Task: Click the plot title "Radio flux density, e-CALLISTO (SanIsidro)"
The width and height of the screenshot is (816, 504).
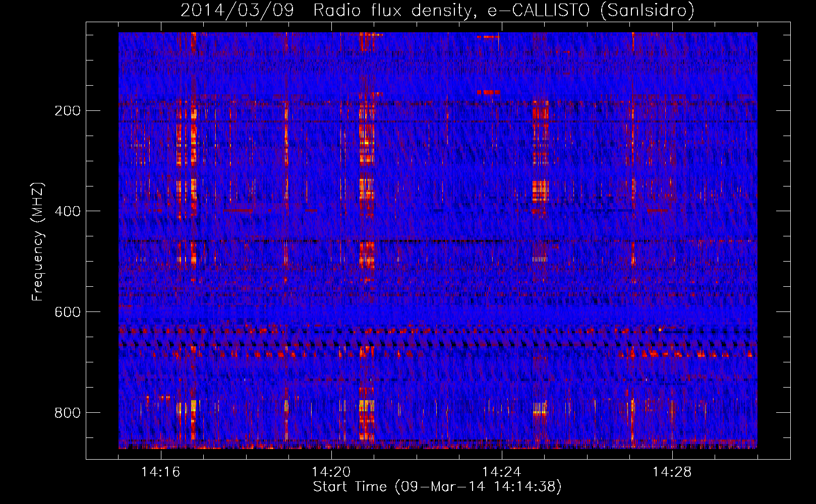Action: 503,10
